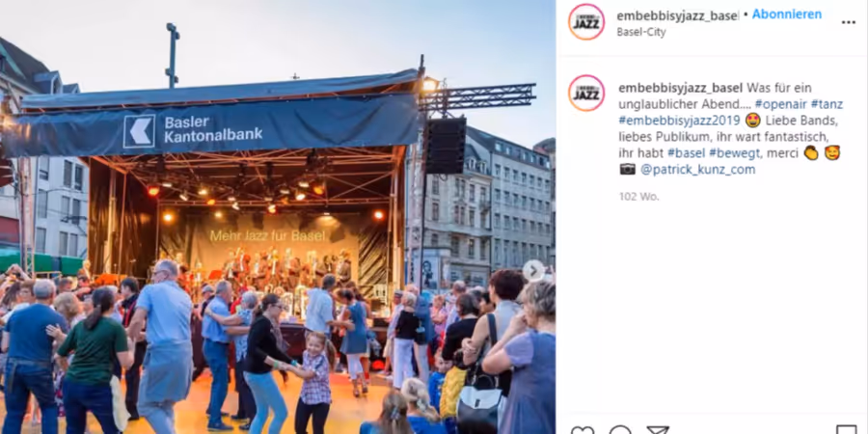Open the profile avatar in the post header

click(586, 22)
